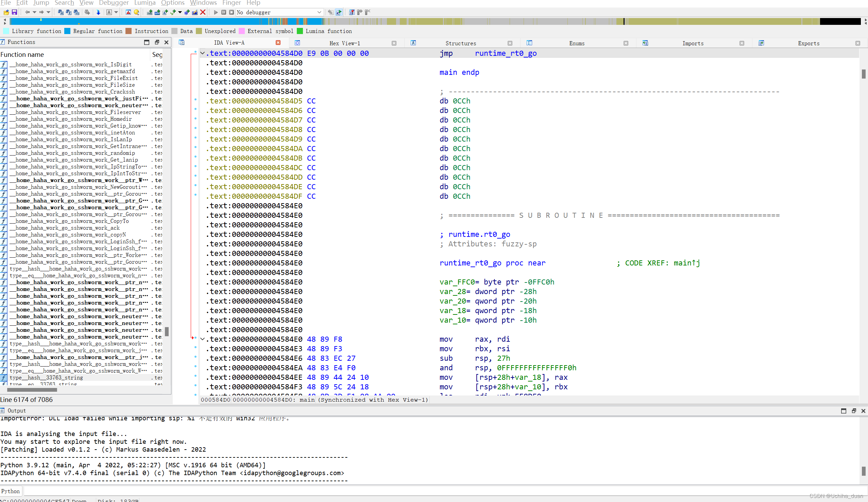Switch to the Hex View-1 tab
Image resolution: width=868 pixels, height=502 pixels.
click(x=344, y=43)
